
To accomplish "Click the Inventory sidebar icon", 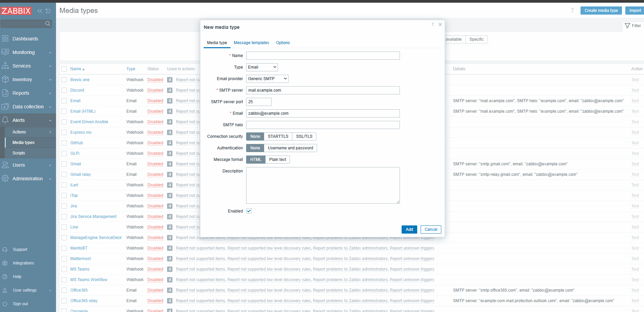I will click(5, 79).
